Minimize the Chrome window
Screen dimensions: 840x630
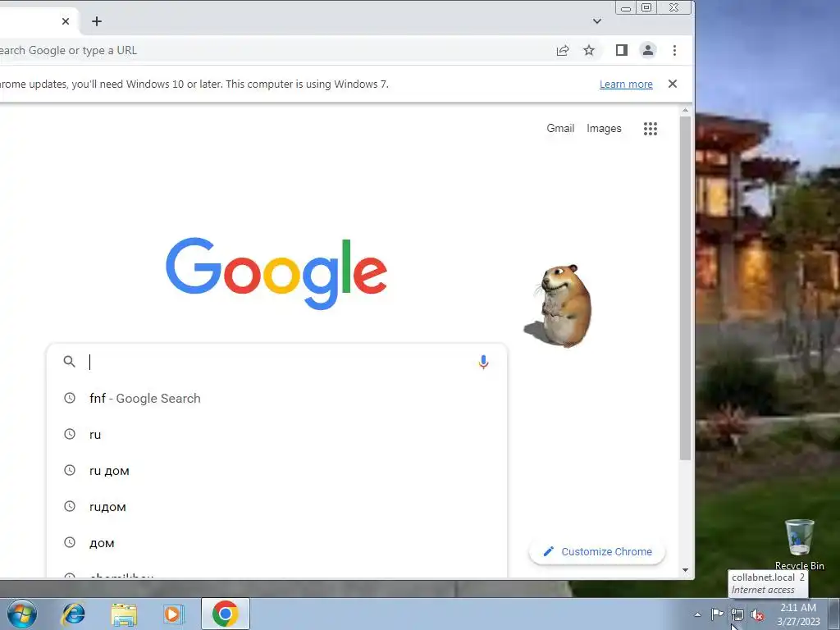coord(626,8)
